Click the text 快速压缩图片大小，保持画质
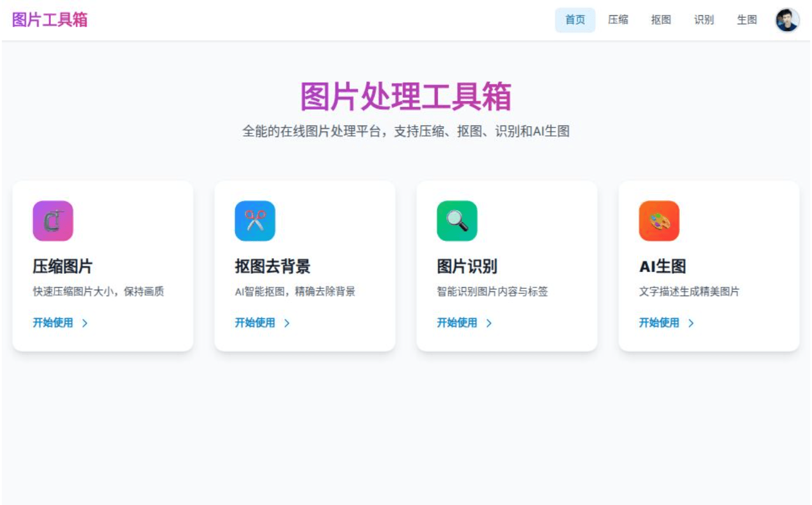The height and width of the screenshot is (505, 812). point(99,292)
